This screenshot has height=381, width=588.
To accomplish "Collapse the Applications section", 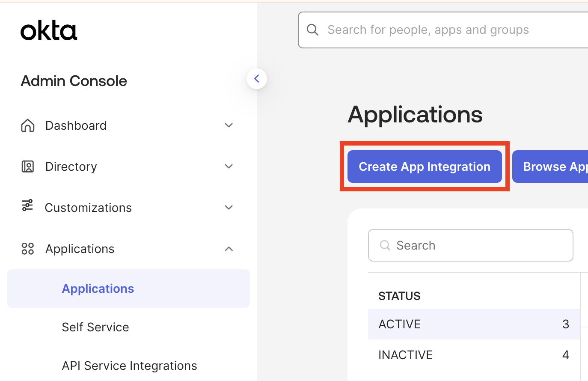I will click(229, 248).
